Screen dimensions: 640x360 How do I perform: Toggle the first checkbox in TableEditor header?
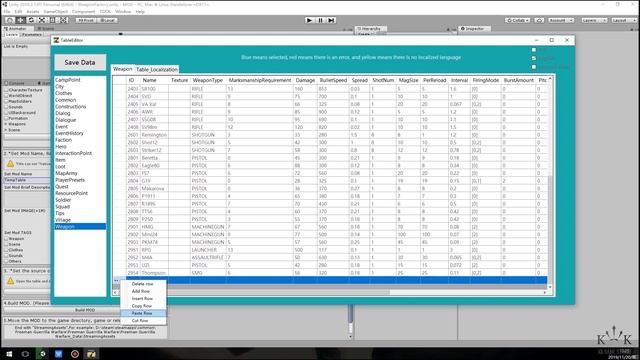click(x=533, y=50)
